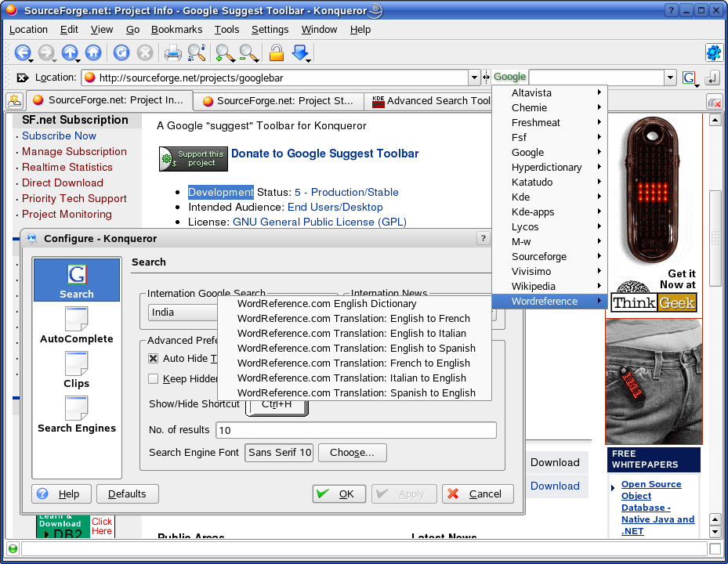Open the Bookmarks menu
The height and width of the screenshot is (564, 728).
[x=176, y=30]
